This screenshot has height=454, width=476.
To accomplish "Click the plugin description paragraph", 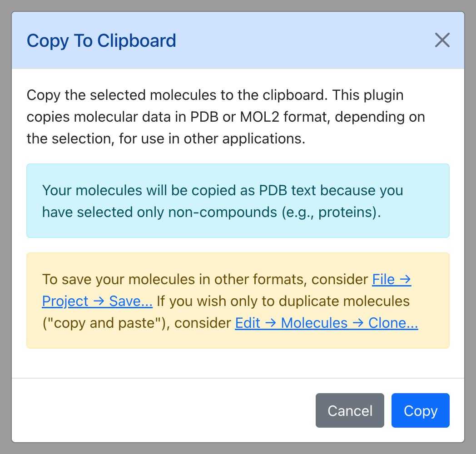I will (x=226, y=117).
